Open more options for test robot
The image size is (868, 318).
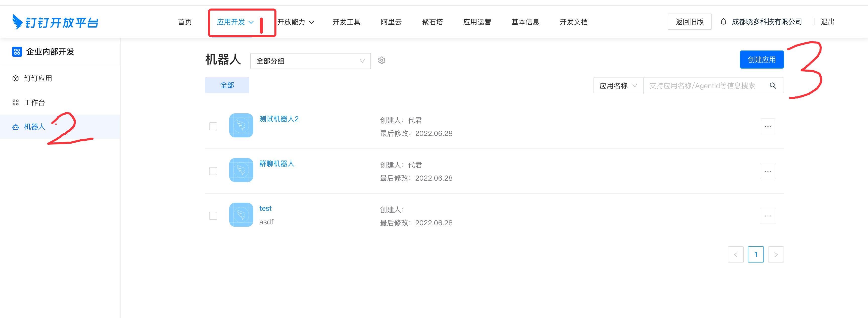[x=767, y=216]
